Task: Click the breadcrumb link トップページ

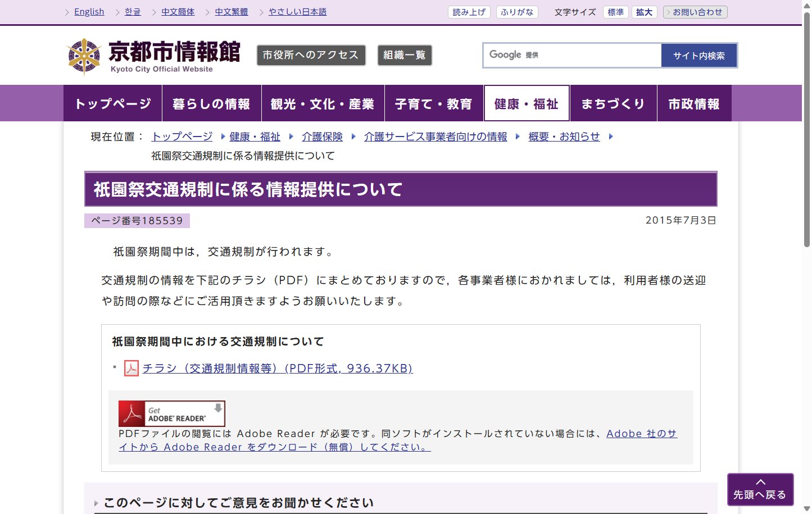Action: [x=182, y=137]
